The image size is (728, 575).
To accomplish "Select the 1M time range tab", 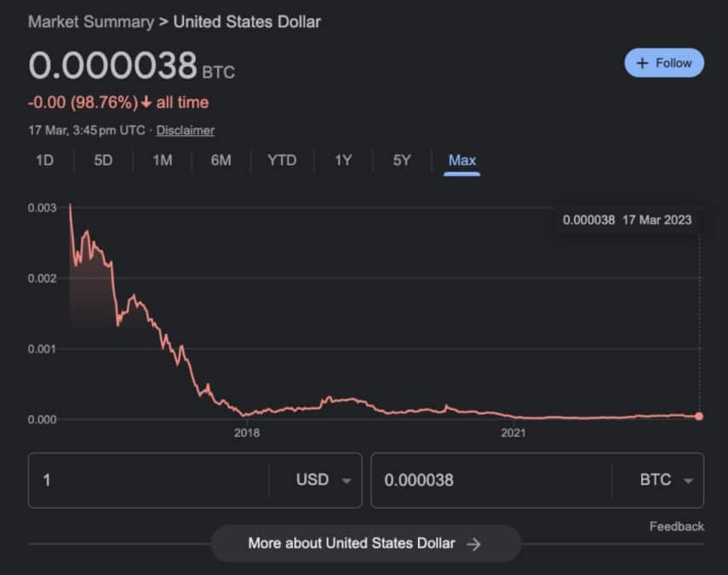I will pyautogui.click(x=163, y=160).
